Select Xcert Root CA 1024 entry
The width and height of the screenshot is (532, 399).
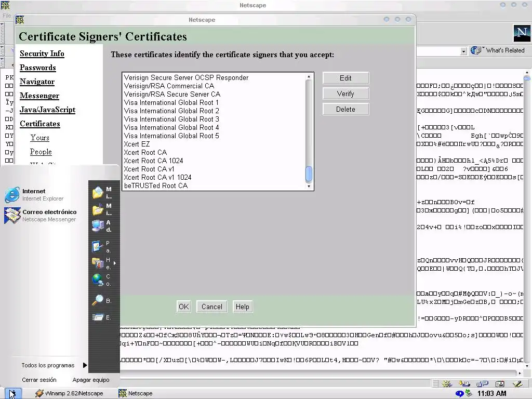pos(153,161)
